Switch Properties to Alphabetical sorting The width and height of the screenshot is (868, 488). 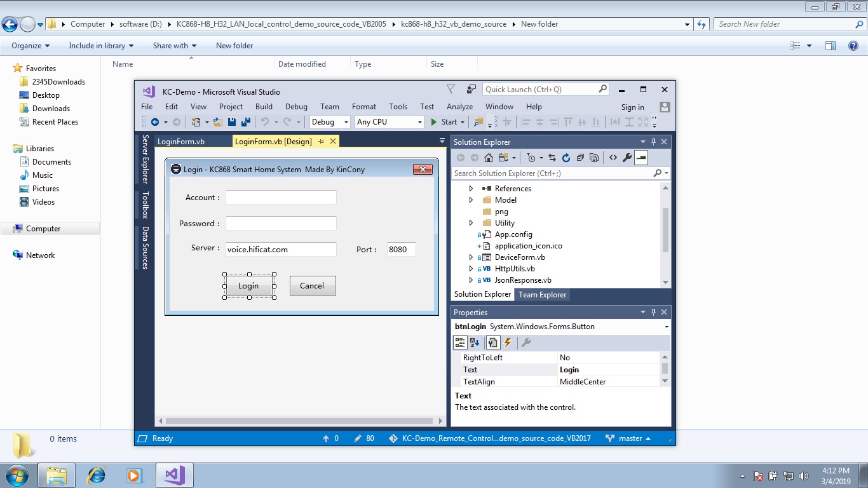coord(475,342)
